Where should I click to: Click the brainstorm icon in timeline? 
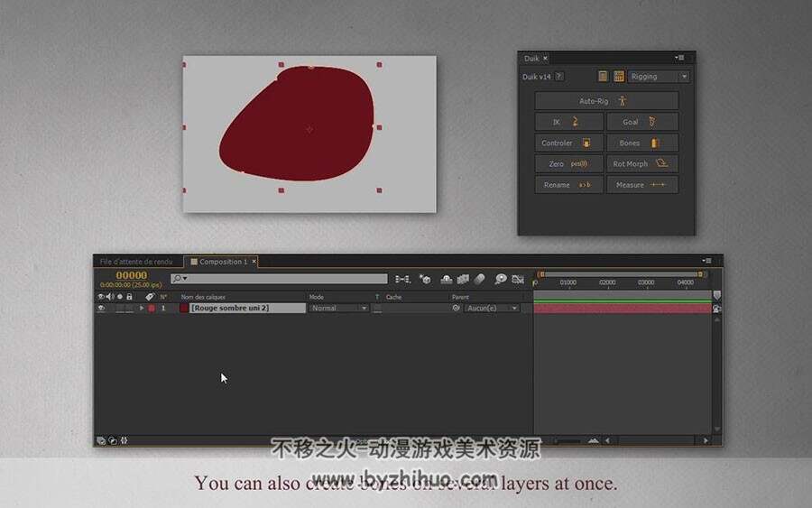(500, 279)
